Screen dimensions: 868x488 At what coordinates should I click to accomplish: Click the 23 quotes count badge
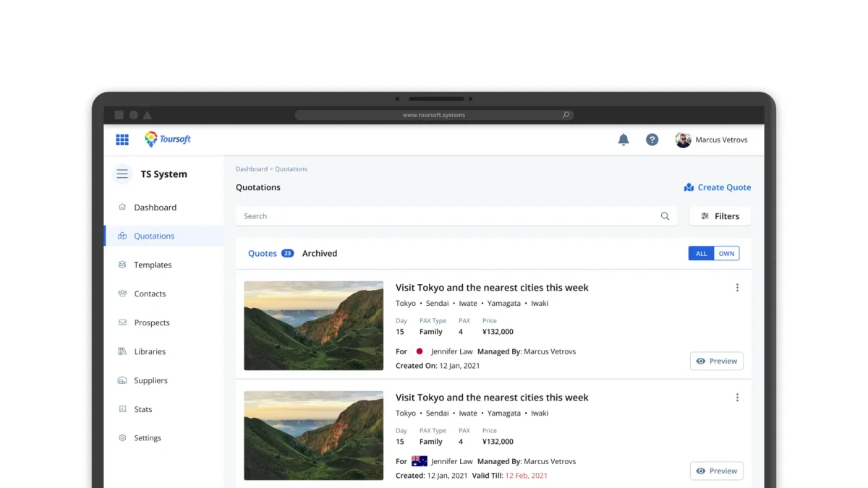tap(287, 254)
